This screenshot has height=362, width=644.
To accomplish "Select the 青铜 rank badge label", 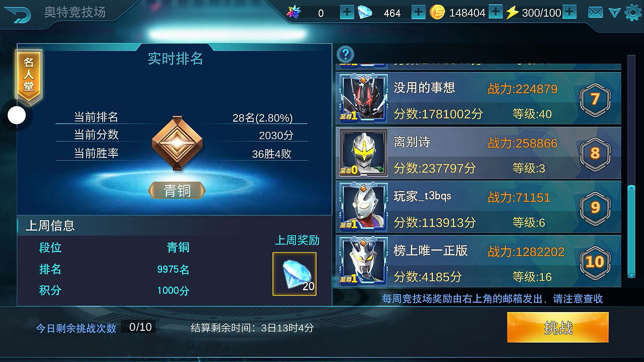I will tap(177, 190).
